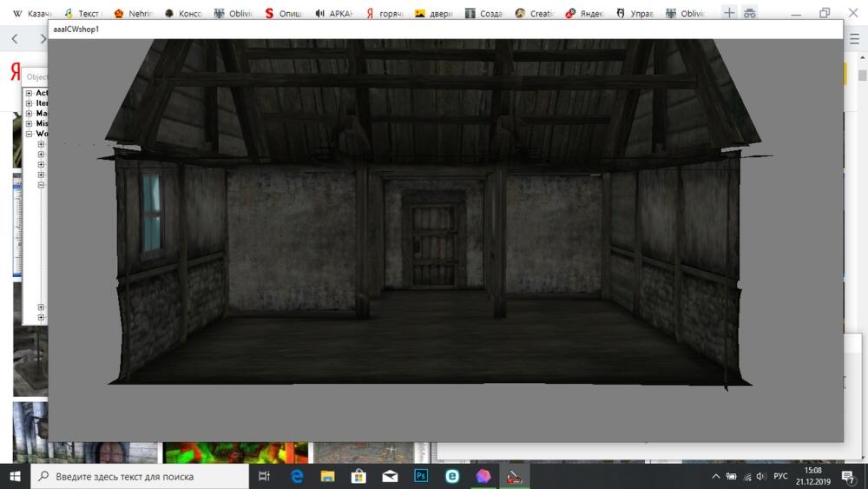Click the taskbar search field
Screen dimensions: 868x489
pos(140,476)
